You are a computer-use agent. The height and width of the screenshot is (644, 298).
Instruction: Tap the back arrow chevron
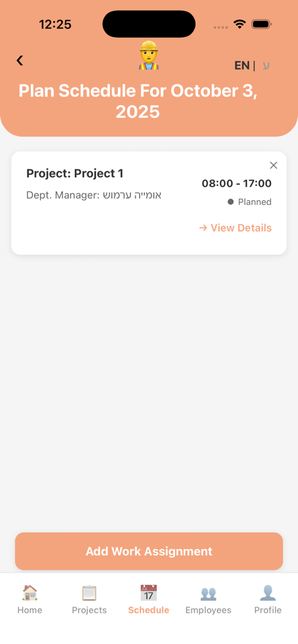coord(19,61)
